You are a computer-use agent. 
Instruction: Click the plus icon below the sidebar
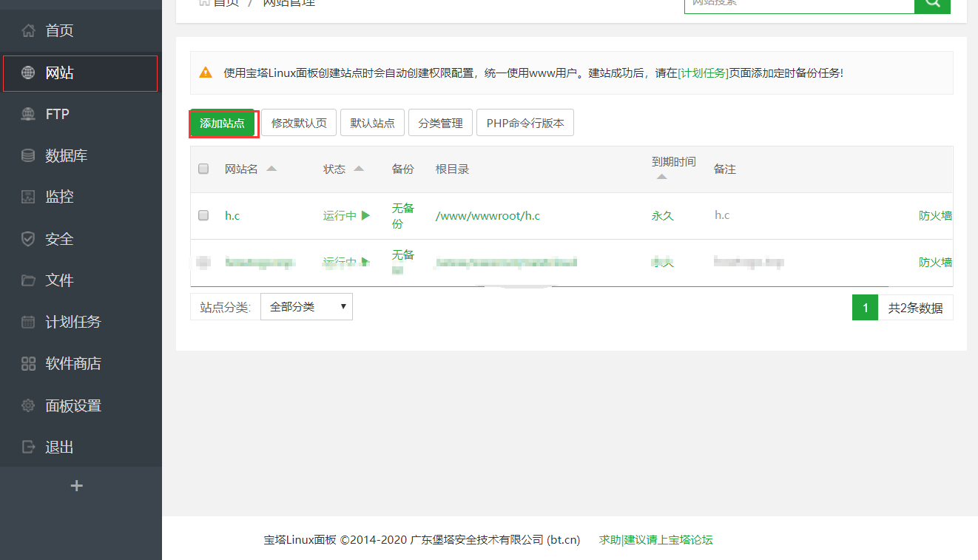click(76, 485)
